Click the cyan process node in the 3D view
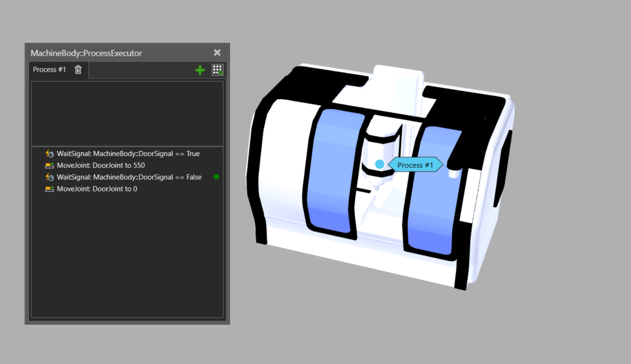The height and width of the screenshot is (364, 631). tap(380, 164)
